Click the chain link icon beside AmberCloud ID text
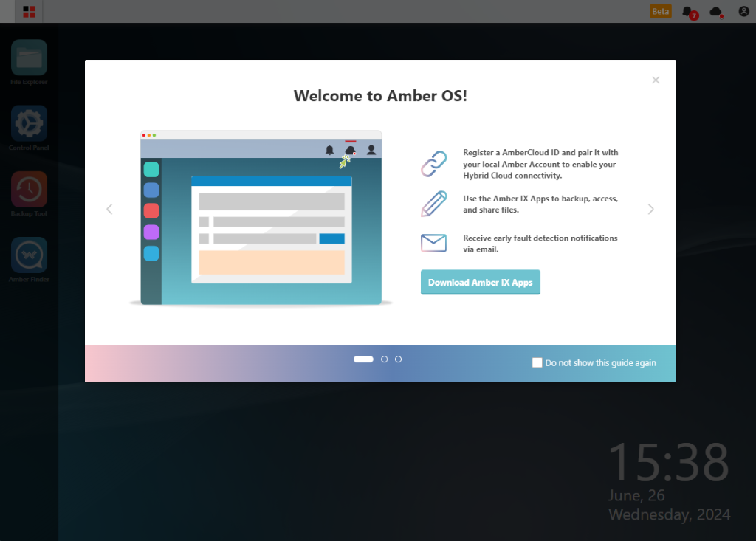Image resolution: width=756 pixels, height=541 pixels. [434, 164]
